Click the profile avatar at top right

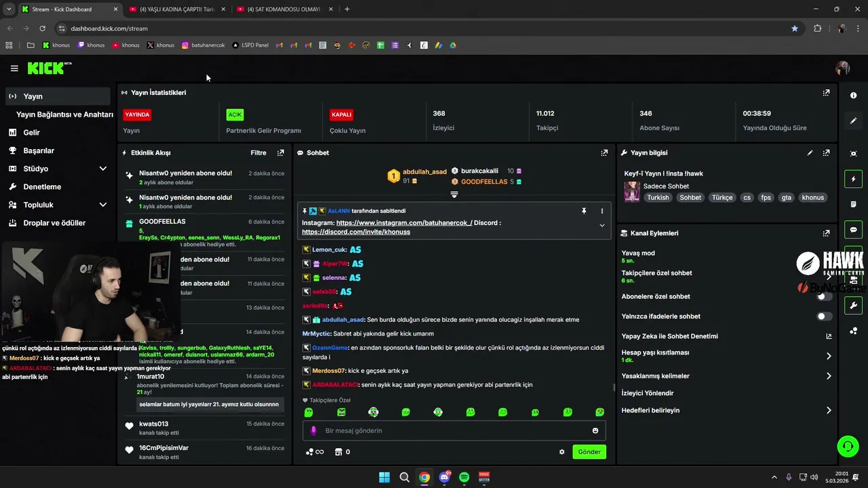(843, 68)
